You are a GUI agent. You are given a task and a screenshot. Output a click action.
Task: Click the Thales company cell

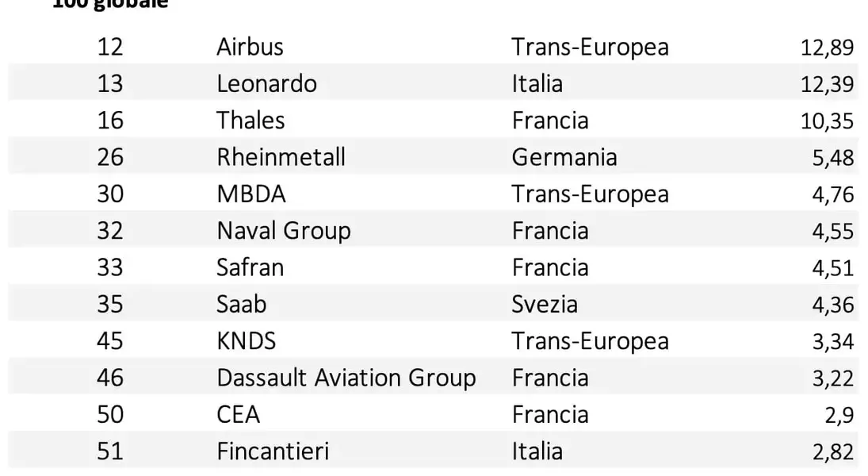(x=250, y=121)
